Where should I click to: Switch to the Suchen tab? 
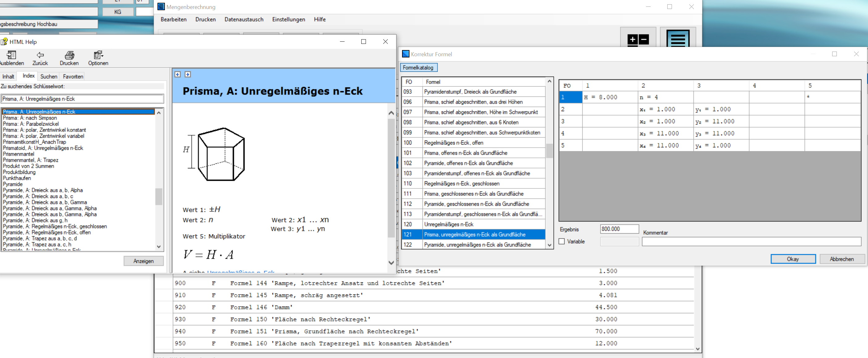49,77
